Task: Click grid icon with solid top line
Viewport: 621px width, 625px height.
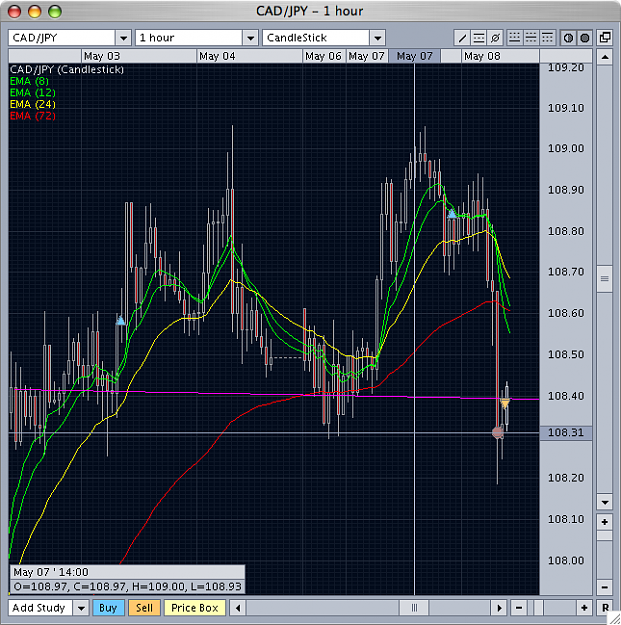Action: (x=547, y=38)
